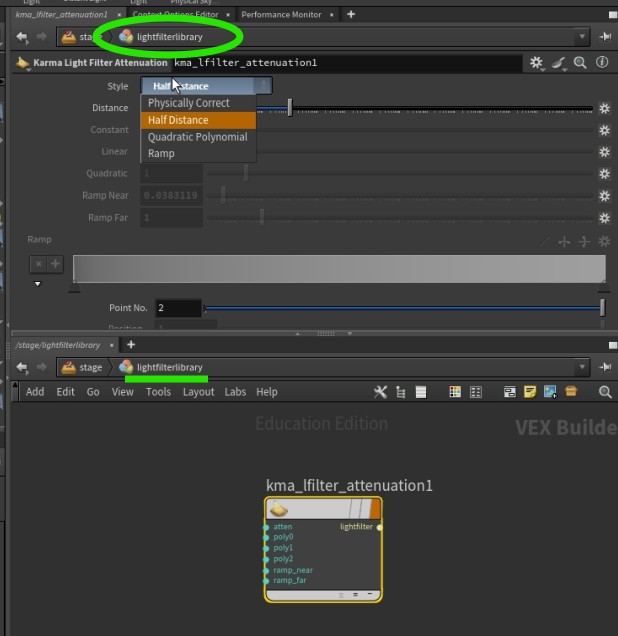The image size is (618, 636).
Task: Click the network editor tools wrench icon
Action: 380,392
